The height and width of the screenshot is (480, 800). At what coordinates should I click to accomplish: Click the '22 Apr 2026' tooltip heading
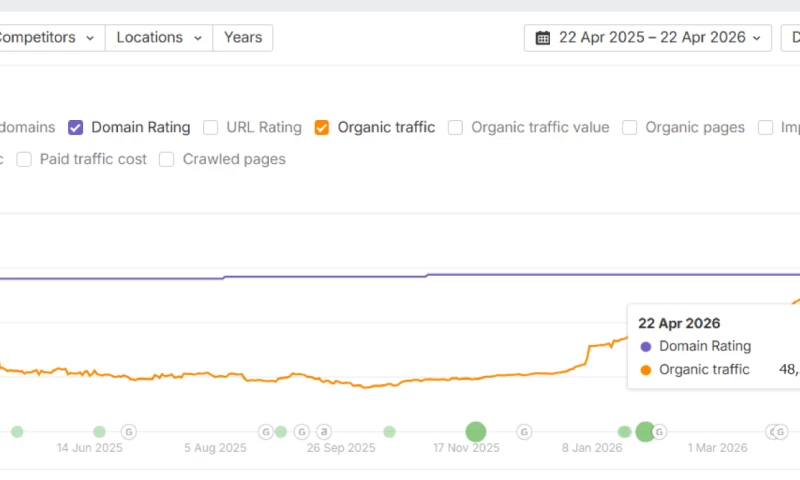679,323
